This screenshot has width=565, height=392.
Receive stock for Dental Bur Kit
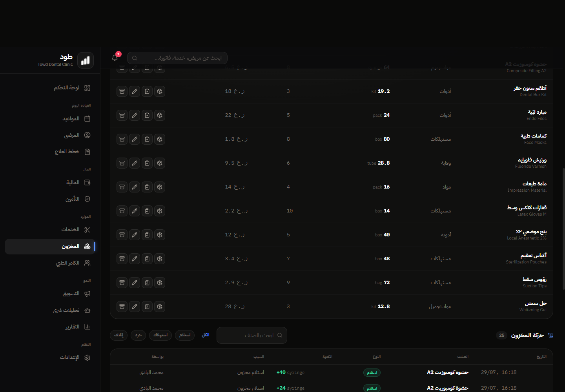pyautogui.click(x=160, y=91)
